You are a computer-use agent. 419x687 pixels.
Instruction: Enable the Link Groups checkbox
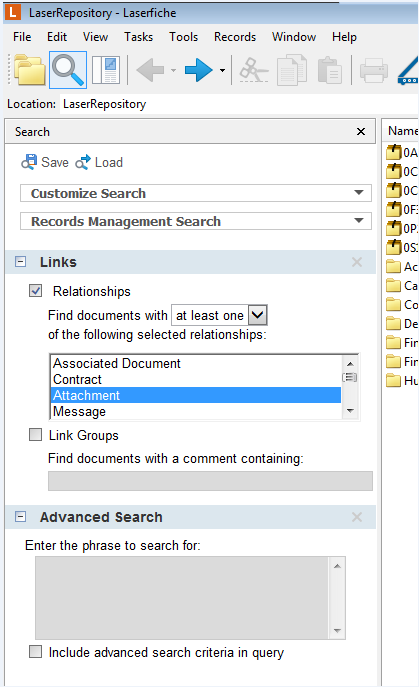click(x=36, y=435)
